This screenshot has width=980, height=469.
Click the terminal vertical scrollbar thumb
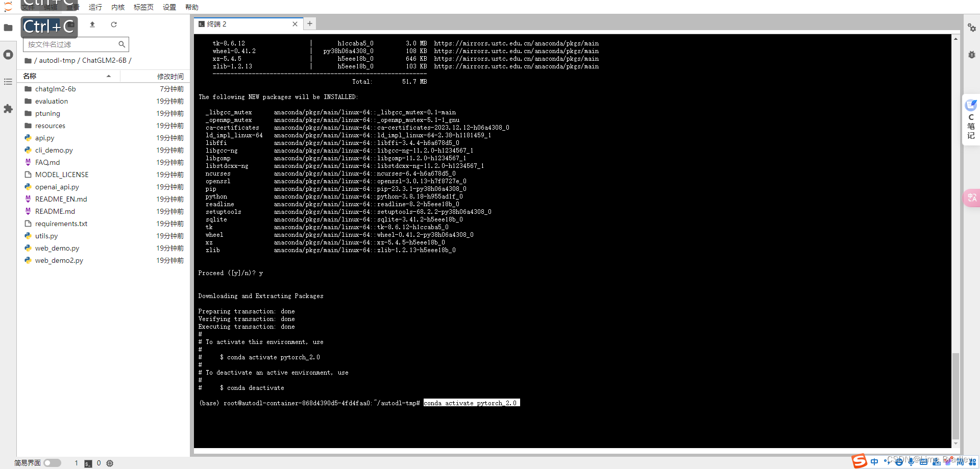955,396
